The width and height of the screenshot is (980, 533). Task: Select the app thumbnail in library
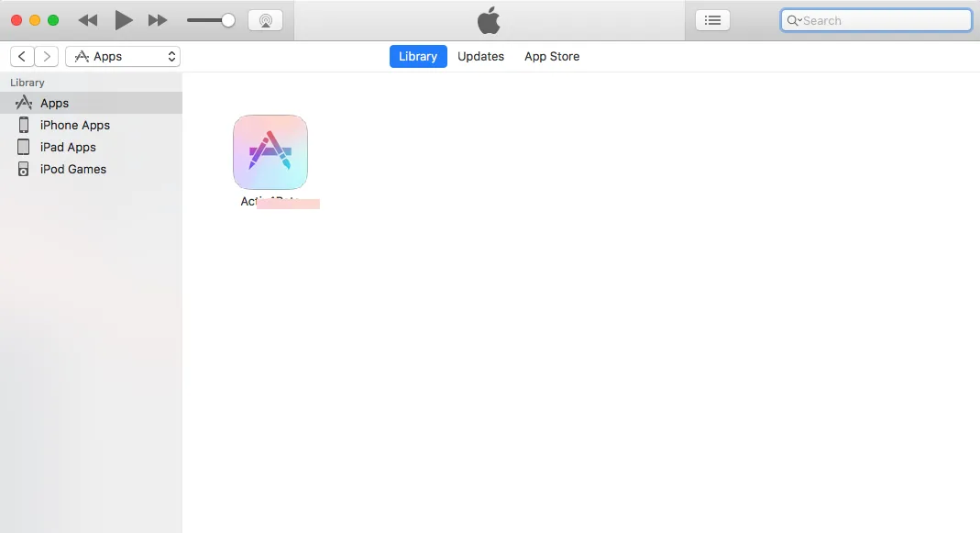pyautogui.click(x=270, y=152)
